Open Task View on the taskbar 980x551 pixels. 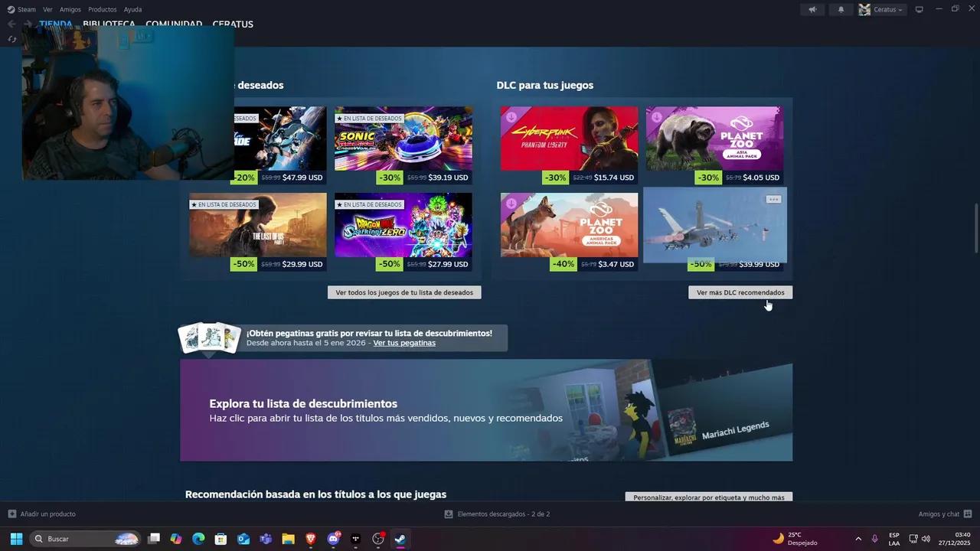(x=154, y=539)
